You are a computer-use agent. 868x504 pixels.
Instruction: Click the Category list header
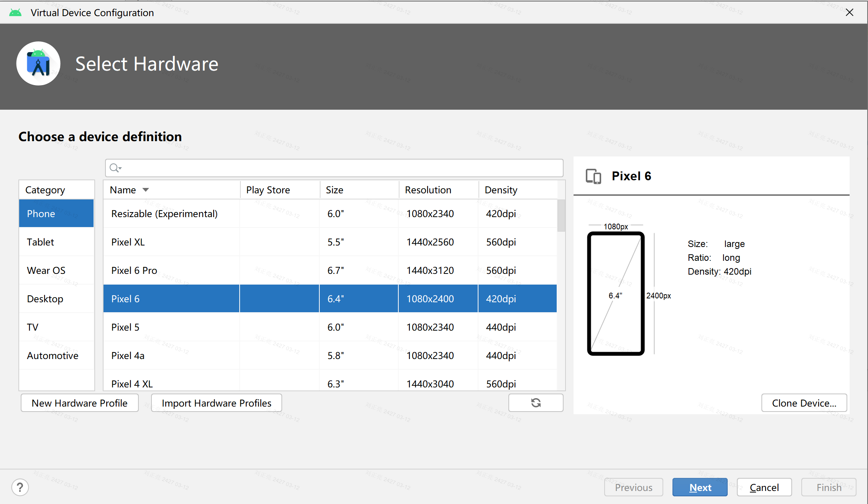point(56,190)
